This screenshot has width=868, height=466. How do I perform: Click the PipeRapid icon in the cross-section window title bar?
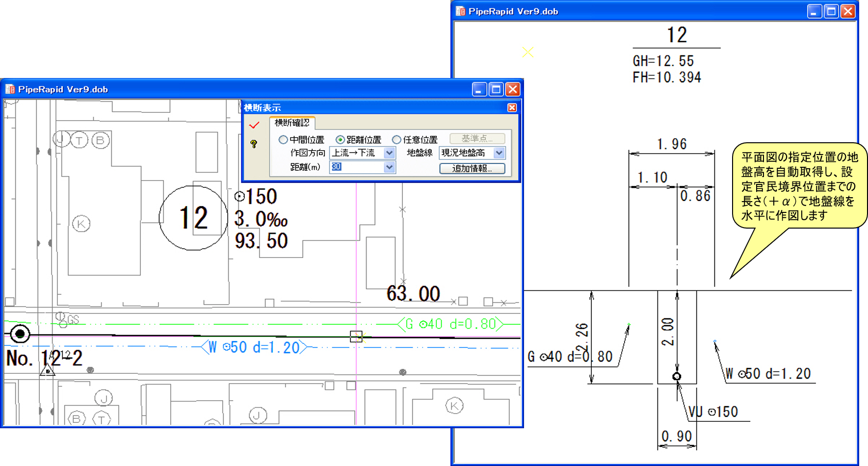[x=460, y=11]
